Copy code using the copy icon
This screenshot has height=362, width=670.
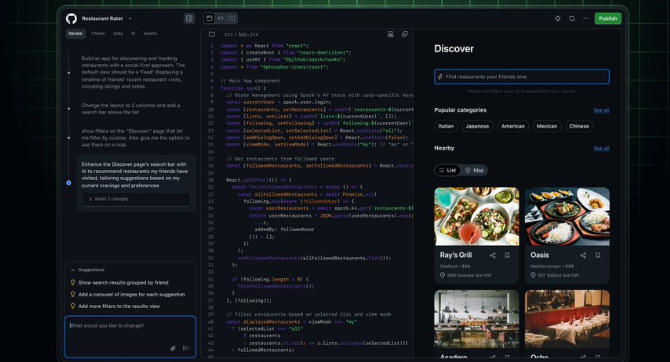tap(405, 34)
